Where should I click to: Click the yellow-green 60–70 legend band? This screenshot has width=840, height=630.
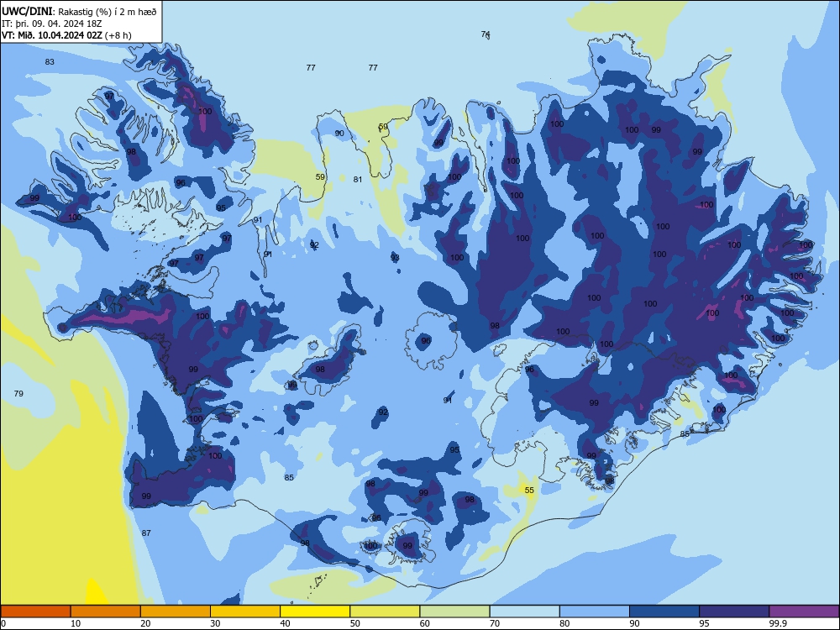pyautogui.click(x=454, y=612)
